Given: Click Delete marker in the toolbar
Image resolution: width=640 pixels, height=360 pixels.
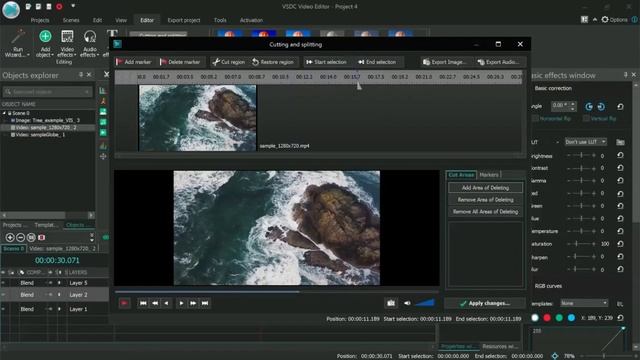Looking at the screenshot, I should point(180,62).
